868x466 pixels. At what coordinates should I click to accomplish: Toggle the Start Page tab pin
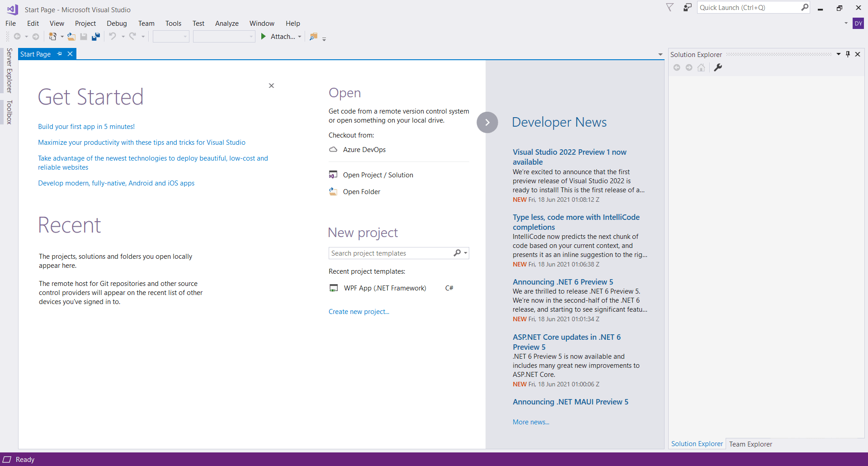tap(60, 54)
